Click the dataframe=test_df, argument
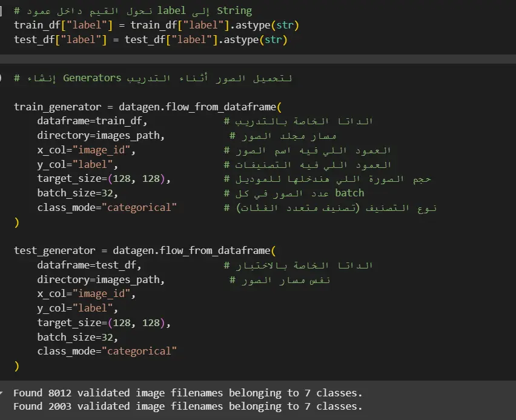Screen dimensions: 516x420 [x=89, y=265]
